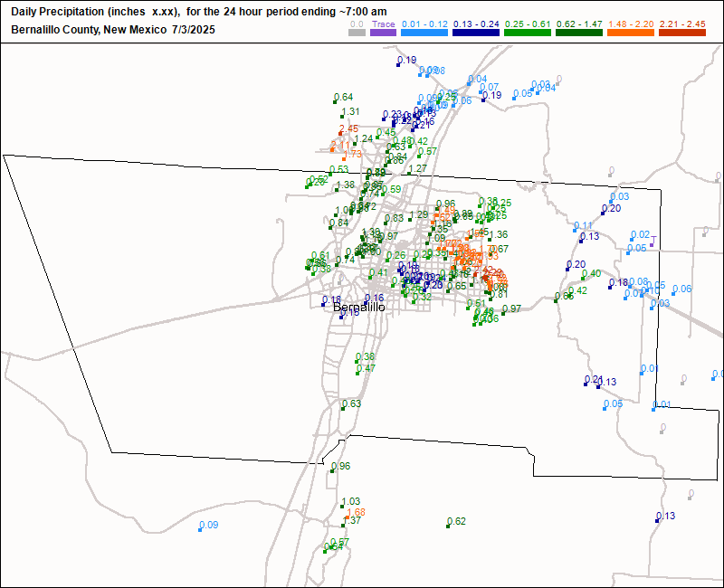Click the orange 1.73 station reading
The image size is (724, 588).
point(353,154)
